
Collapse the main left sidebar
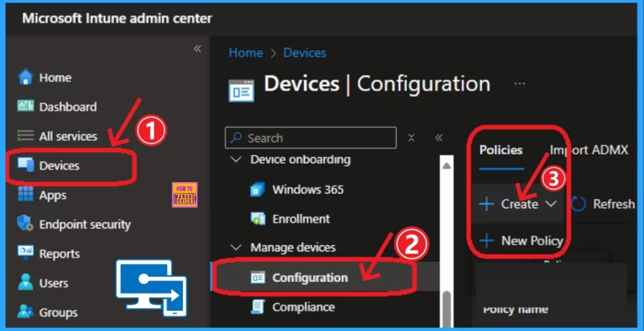pyautogui.click(x=197, y=49)
